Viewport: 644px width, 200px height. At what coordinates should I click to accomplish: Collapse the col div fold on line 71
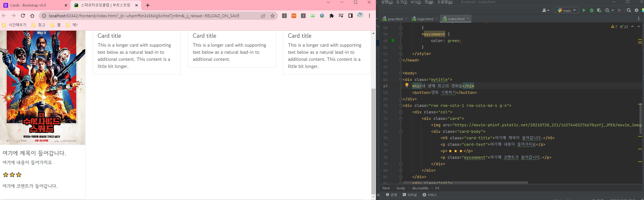(x=401, y=112)
